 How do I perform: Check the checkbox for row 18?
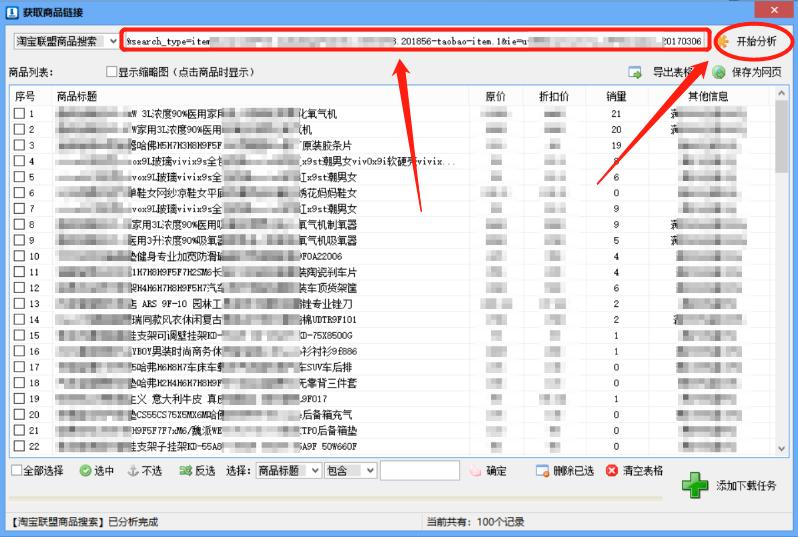19,383
